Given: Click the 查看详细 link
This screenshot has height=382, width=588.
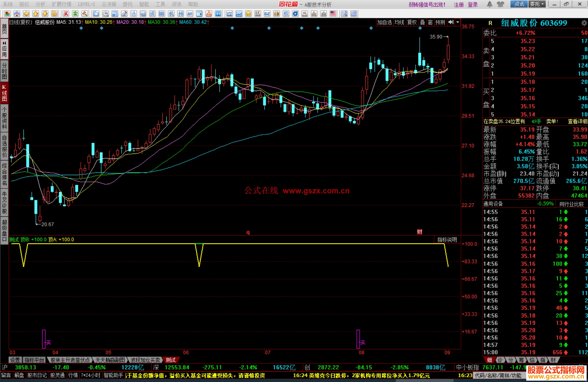Looking at the screenshot, I should [577, 122].
